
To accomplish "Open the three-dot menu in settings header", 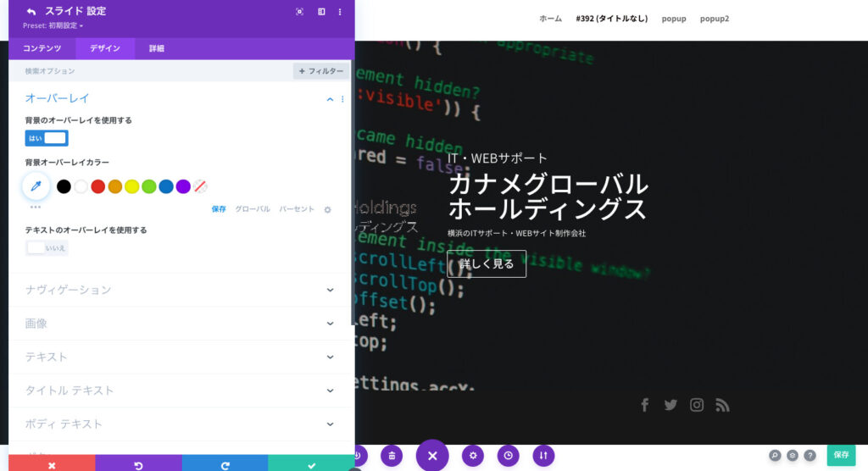I will [x=340, y=12].
